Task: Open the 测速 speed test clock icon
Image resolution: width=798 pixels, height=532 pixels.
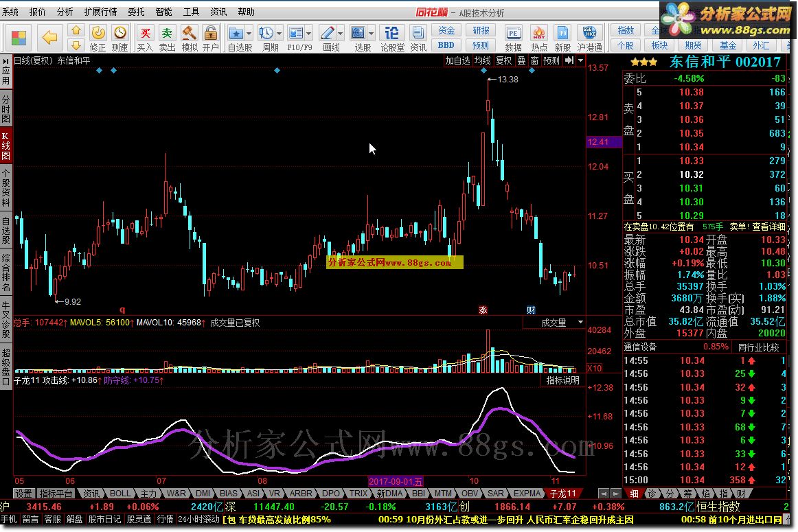Action: click(119, 38)
